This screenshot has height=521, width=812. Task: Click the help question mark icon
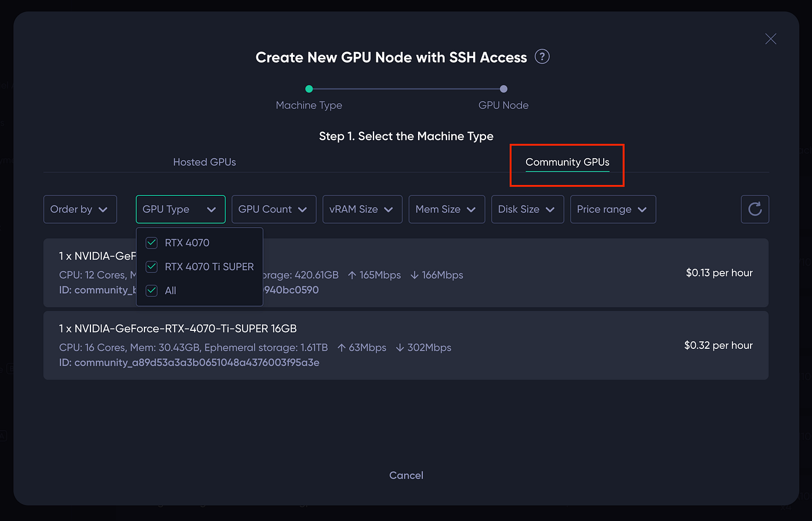[542, 57]
